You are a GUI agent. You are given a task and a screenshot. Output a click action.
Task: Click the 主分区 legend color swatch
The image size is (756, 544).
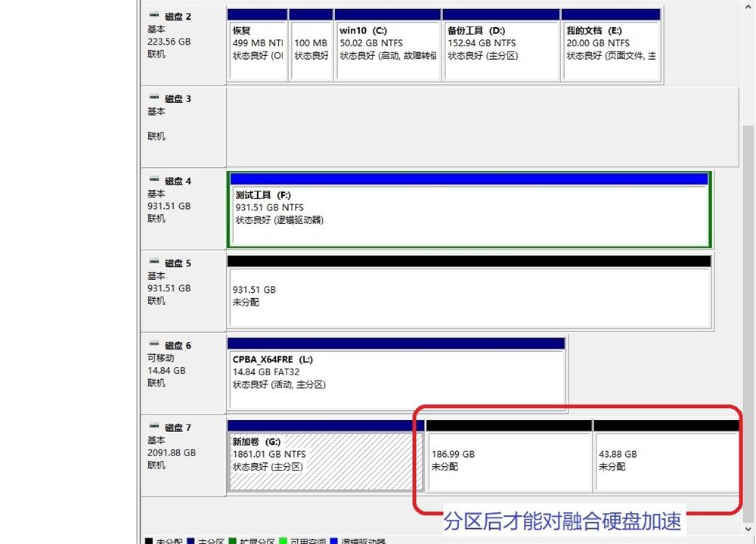pos(189,541)
